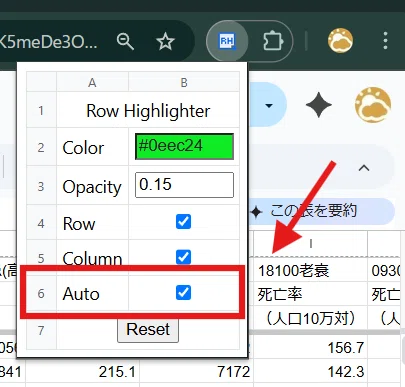The image size is (405, 387).
Task: Click the Opacity label in popup
Action: 92,187
